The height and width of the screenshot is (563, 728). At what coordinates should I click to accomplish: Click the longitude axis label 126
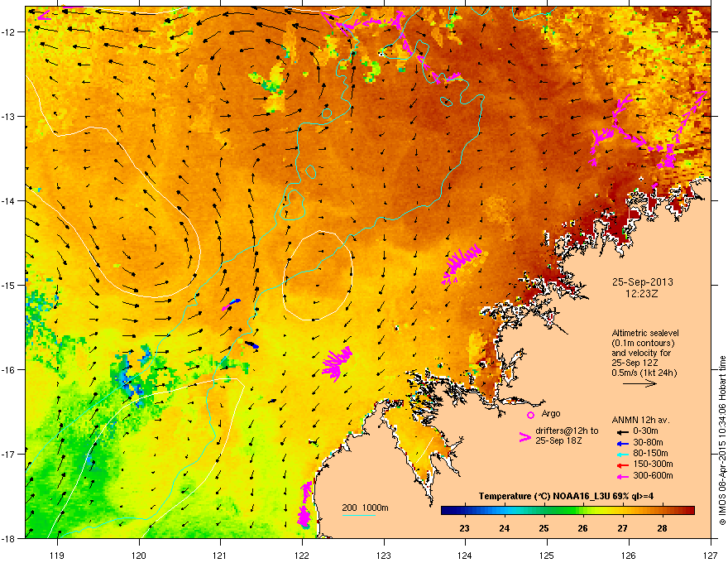(x=629, y=555)
